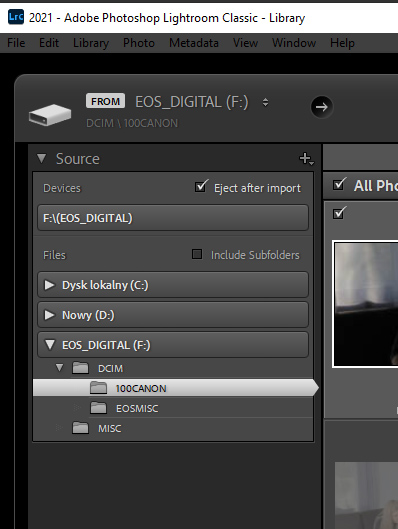This screenshot has height=529, width=398.
Task: Click the Lightroom Classic app icon in title bar
Action: pos(16,17)
